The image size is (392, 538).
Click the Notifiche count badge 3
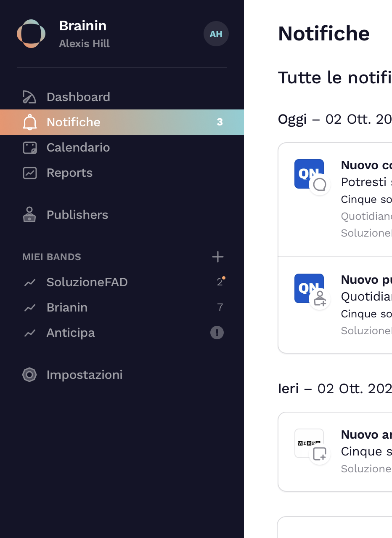pos(220,122)
